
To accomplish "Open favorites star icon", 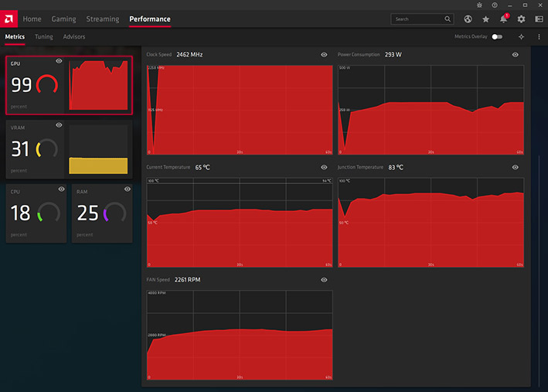I will [485, 19].
